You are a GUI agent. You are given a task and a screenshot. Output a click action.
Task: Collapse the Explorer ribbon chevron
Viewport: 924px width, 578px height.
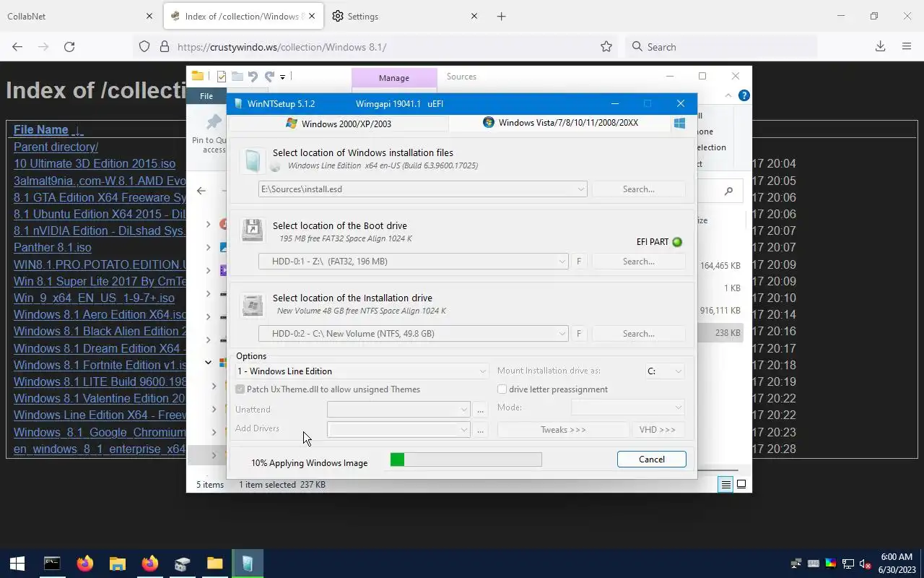point(728,95)
